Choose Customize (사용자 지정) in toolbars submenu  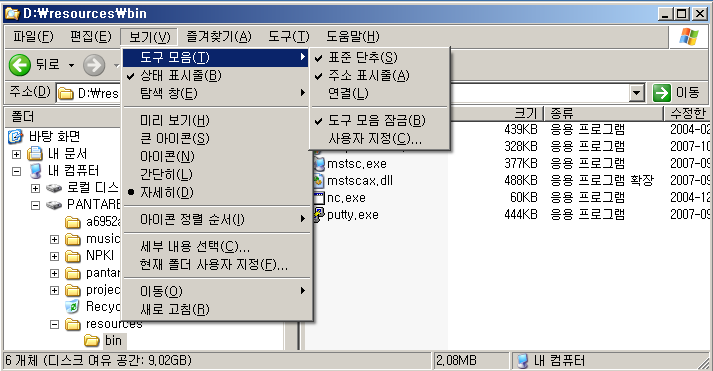click(x=380, y=139)
